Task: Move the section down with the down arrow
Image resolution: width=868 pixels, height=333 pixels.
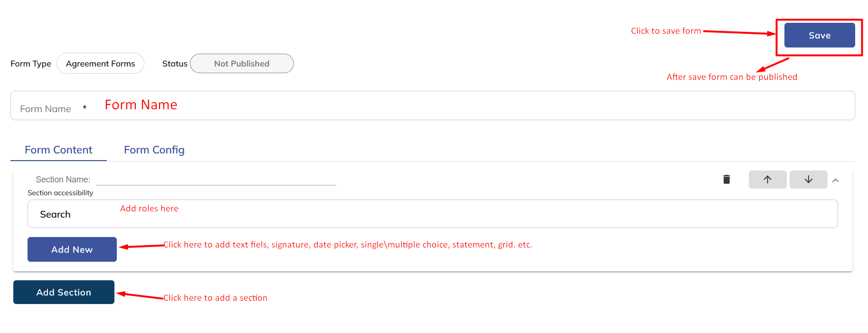Action: pos(808,180)
